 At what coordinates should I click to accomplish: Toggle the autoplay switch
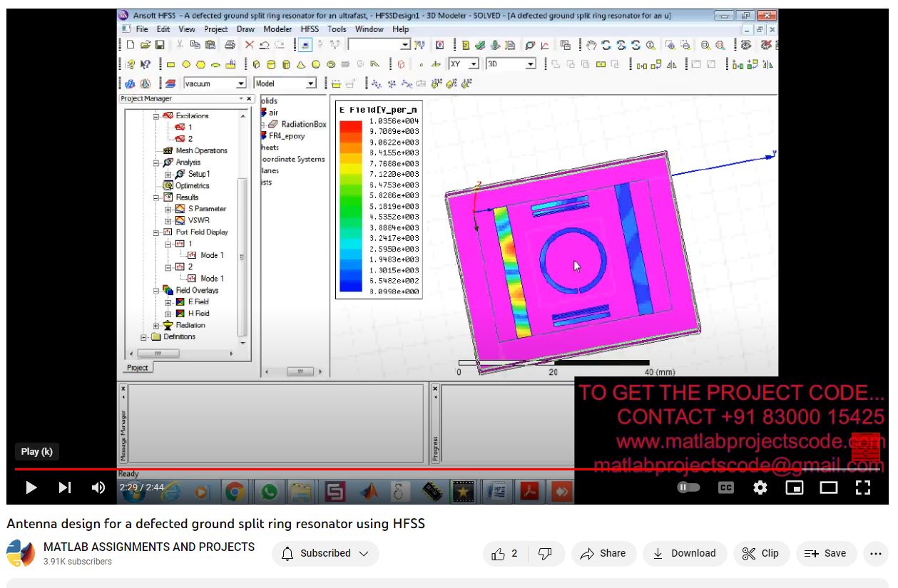(688, 488)
